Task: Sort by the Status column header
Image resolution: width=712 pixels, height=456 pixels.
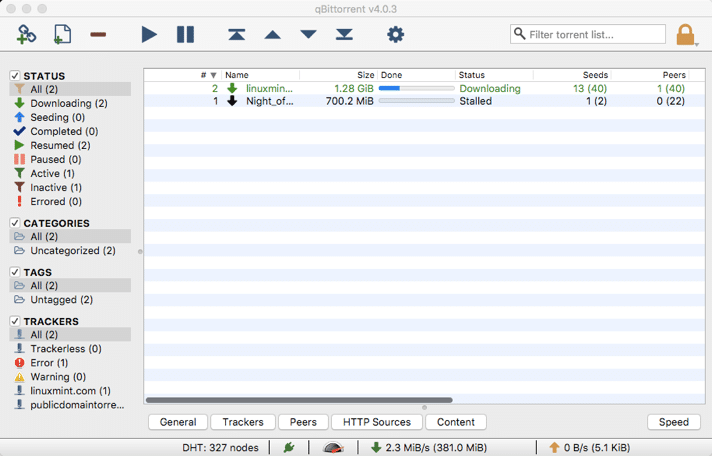Action: pyautogui.click(x=494, y=75)
